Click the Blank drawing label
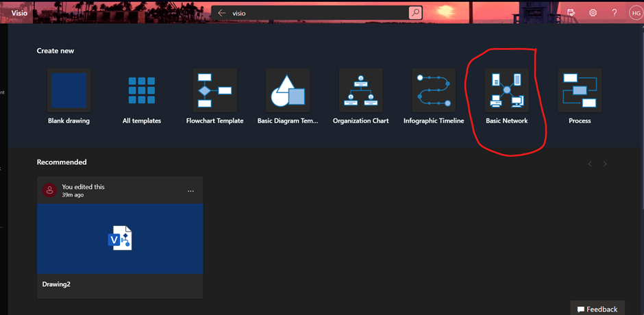Image resolution: width=644 pixels, height=315 pixels. pos(69,121)
